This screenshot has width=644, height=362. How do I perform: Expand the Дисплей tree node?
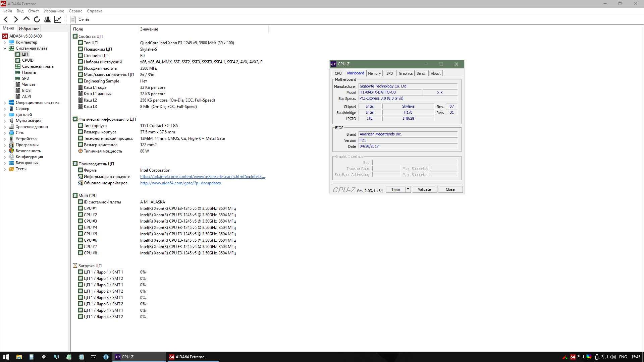coord(5,115)
